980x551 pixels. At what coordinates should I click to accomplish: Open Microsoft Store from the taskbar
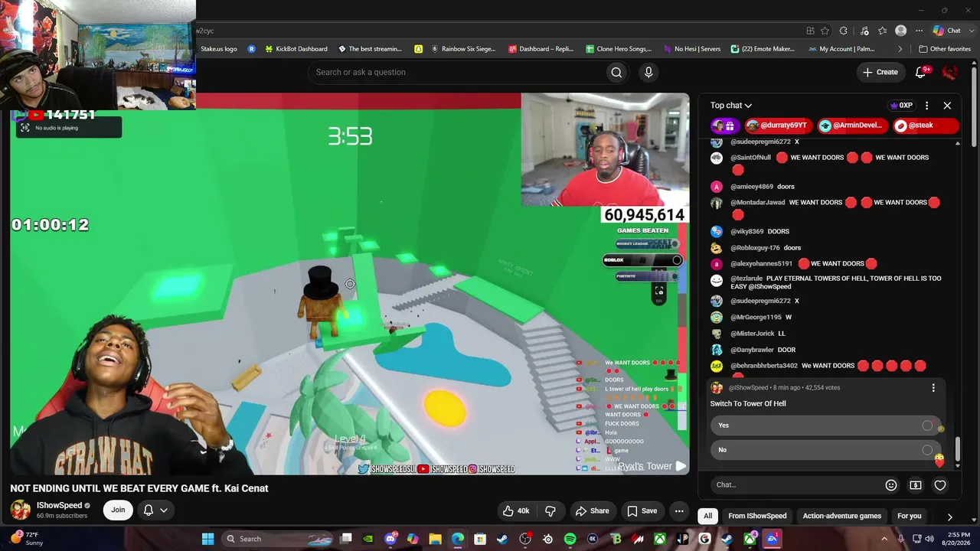point(480,539)
